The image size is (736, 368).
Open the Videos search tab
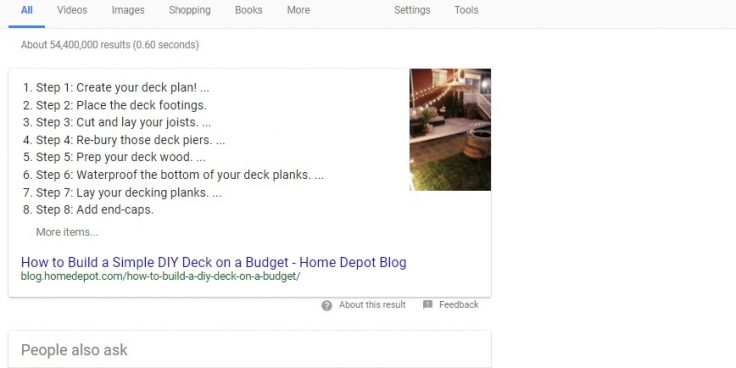pyautogui.click(x=72, y=10)
